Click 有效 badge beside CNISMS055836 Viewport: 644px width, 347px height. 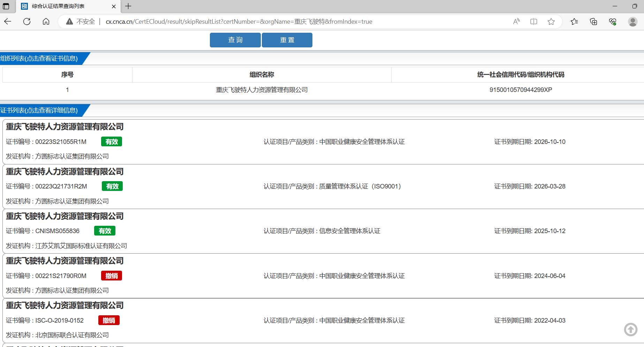[x=105, y=231]
